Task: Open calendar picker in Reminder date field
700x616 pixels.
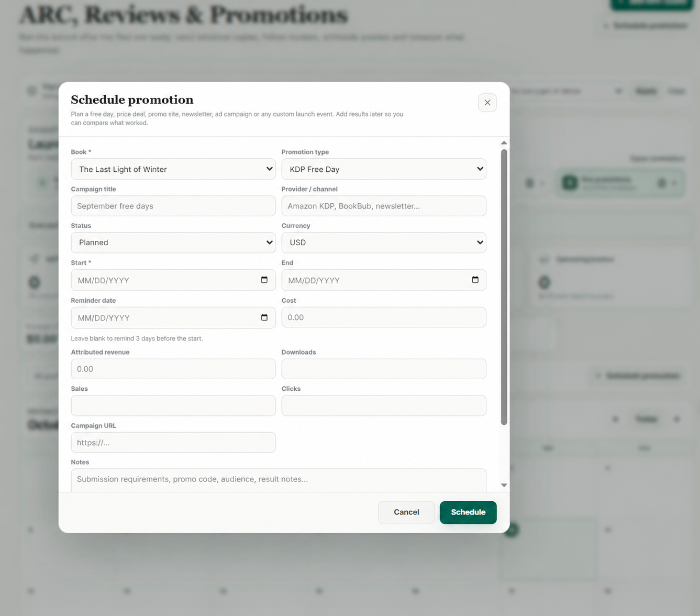Action: point(264,317)
